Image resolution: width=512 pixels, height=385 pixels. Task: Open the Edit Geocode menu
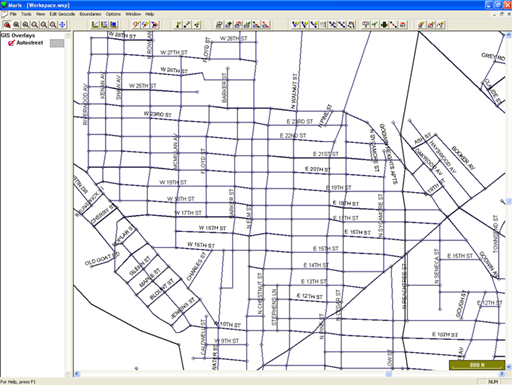(x=62, y=14)
